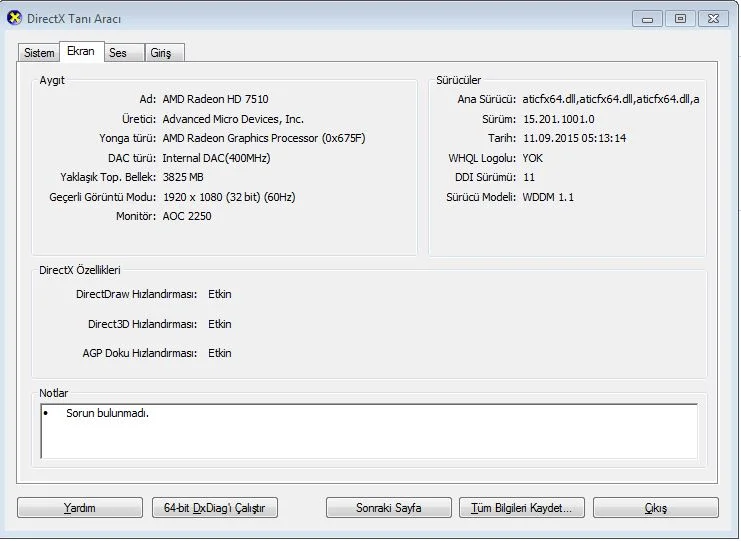Click the Yonga türü label
741x541 pixels.
tap(128, 138)
